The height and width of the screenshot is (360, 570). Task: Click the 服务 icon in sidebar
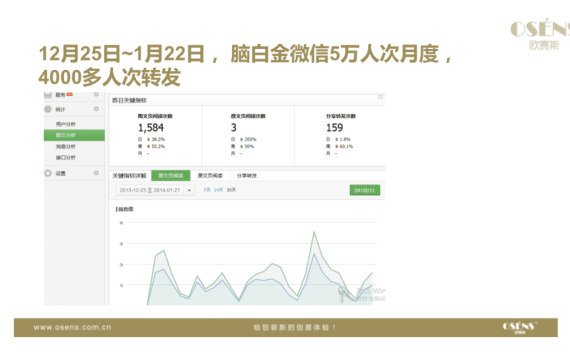point(48,95)
